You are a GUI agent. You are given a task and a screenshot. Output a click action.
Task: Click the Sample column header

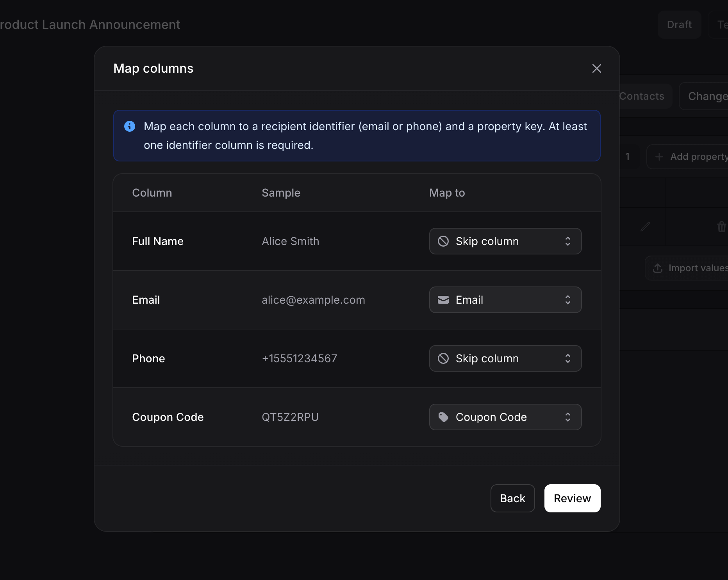[281, 193]
